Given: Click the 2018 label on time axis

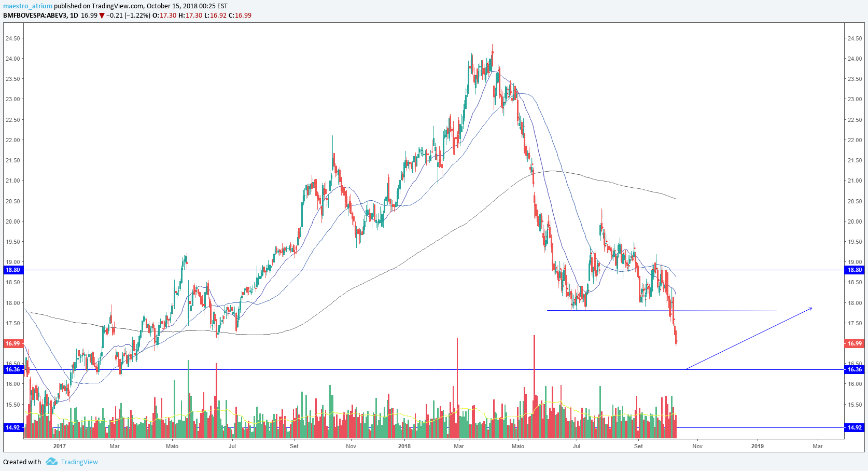Looking at the screenshot, I should (x=404, y=446).
